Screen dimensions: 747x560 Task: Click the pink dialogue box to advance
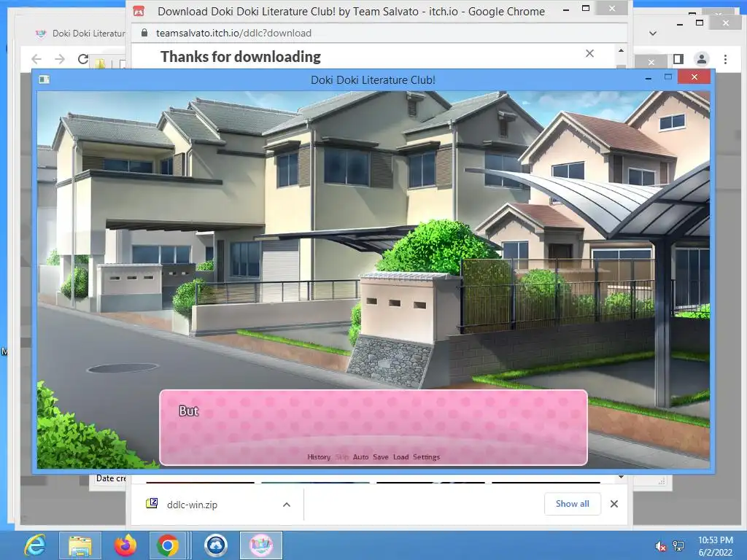(373, 427)
